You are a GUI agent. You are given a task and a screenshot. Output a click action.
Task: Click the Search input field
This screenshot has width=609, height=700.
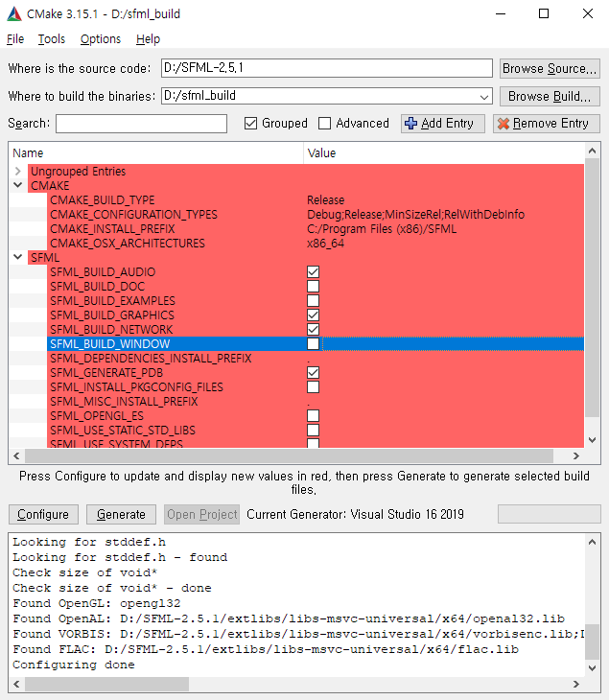(141, 124)
